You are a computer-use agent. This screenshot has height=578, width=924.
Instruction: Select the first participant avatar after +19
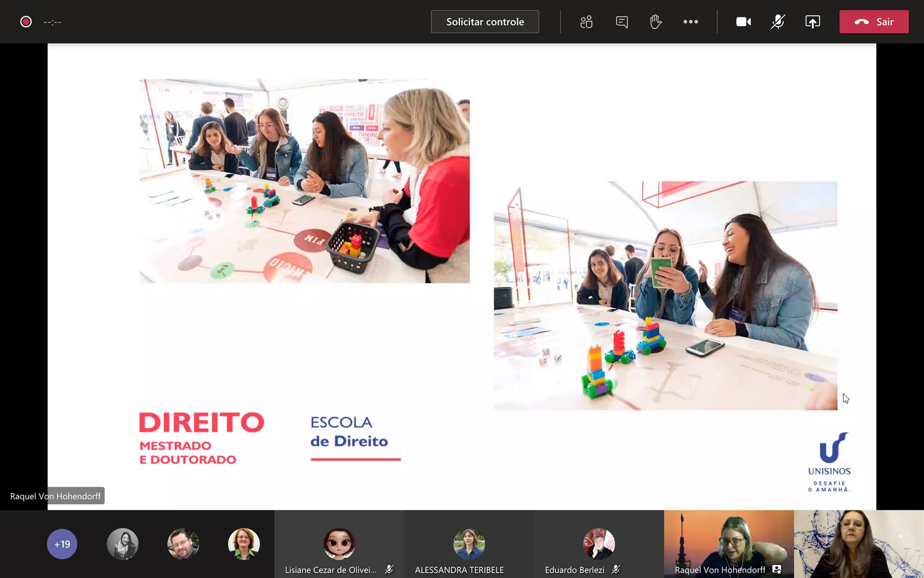122,544
